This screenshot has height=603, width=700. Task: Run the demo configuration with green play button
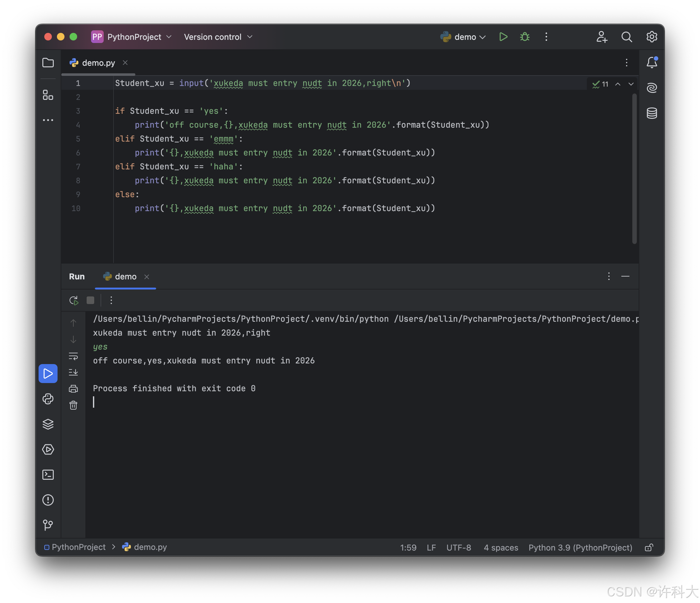503,37
